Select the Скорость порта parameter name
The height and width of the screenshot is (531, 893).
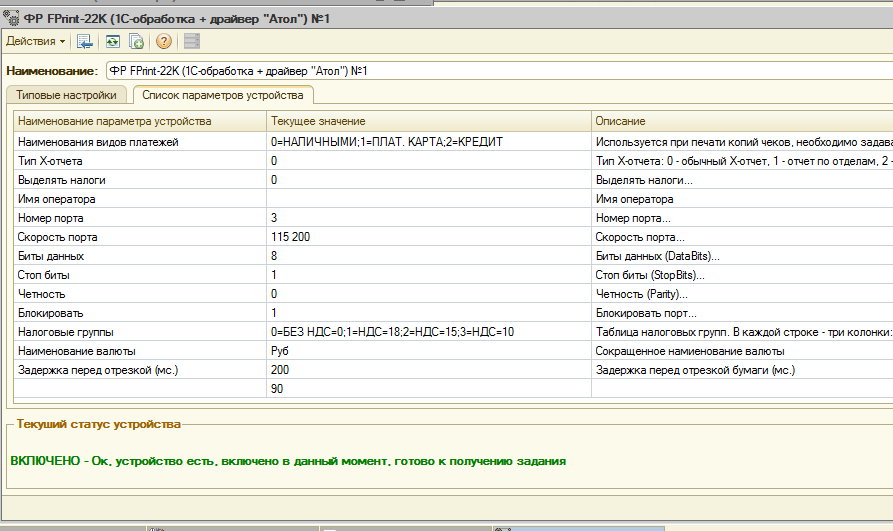pos(57,237)
